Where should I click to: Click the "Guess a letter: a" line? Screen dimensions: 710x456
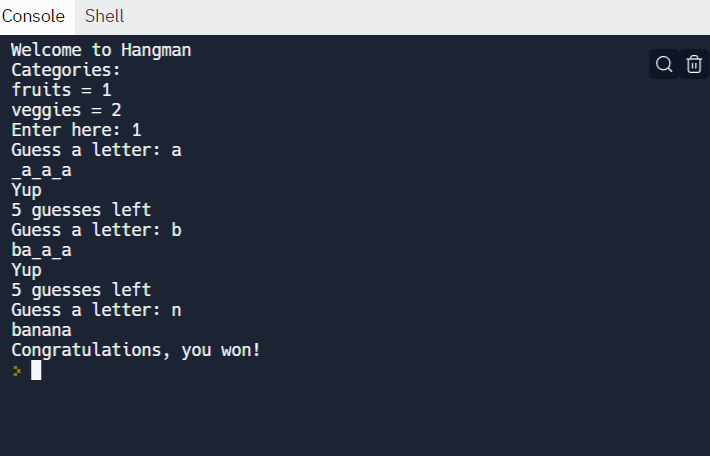[96, 150]
